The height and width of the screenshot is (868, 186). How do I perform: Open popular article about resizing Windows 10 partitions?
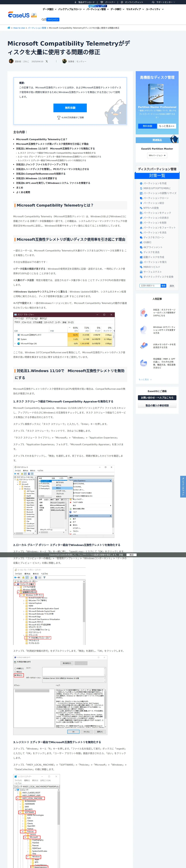point(164,330)
